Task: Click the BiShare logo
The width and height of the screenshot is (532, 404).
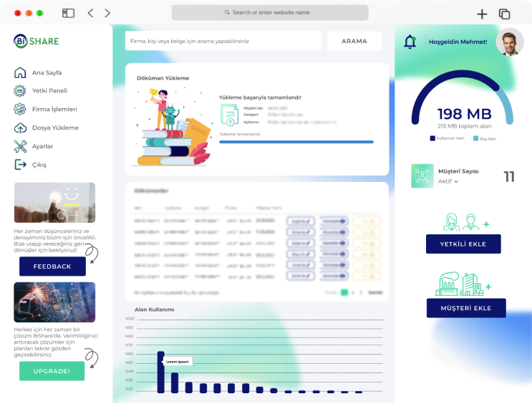Action: pyautogui.click(x=37, y=41)
